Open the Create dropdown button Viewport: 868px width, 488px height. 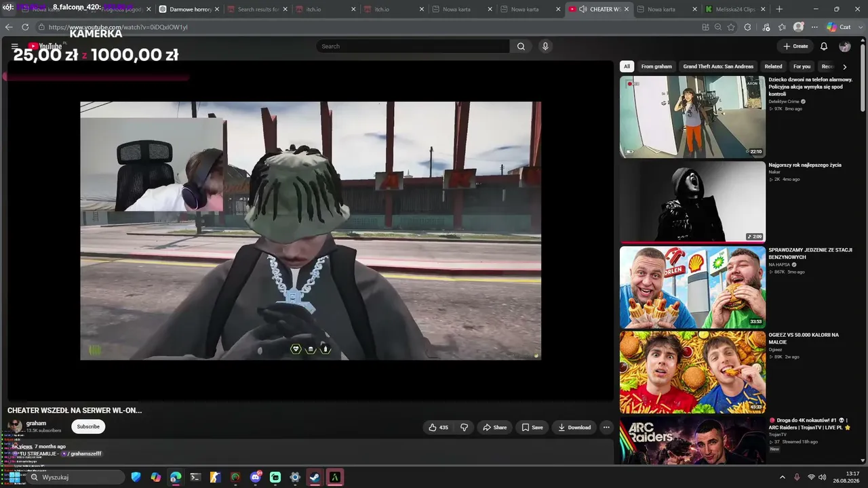coord(795,46)
